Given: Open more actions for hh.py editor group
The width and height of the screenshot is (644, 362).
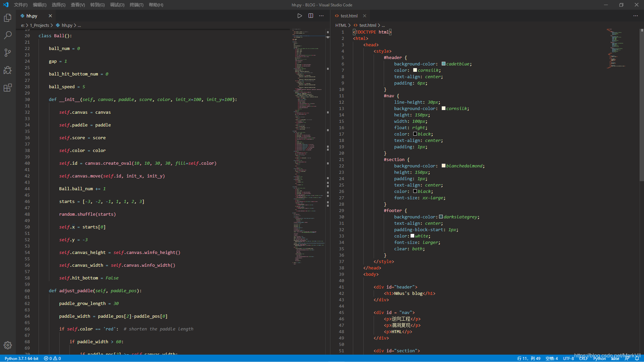Looking at the screenshot, I should (x=321, y=16).
